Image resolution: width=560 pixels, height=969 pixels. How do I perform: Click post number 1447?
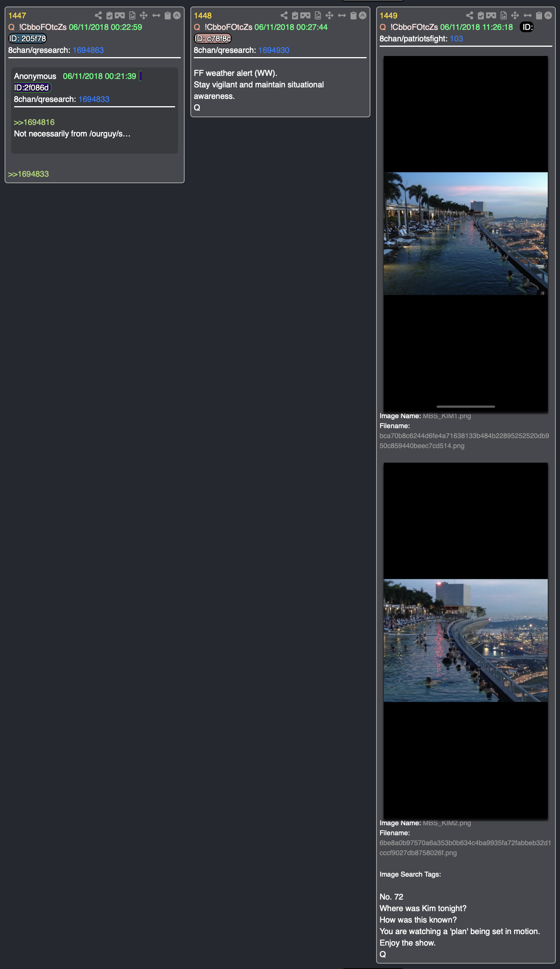(17, 16)
